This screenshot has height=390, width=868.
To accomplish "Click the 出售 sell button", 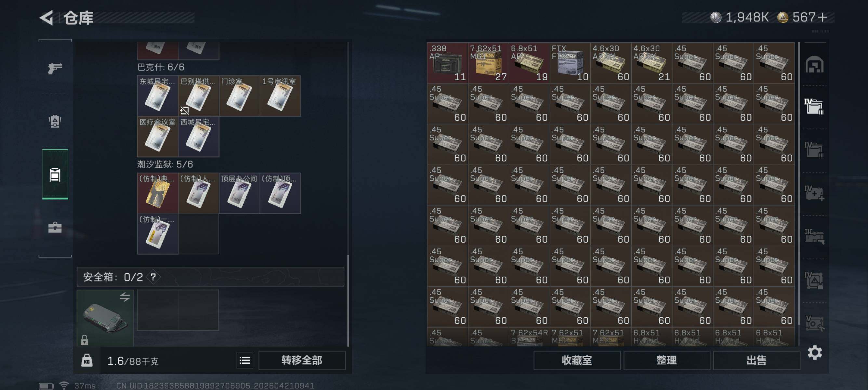I will pos(756,360).
